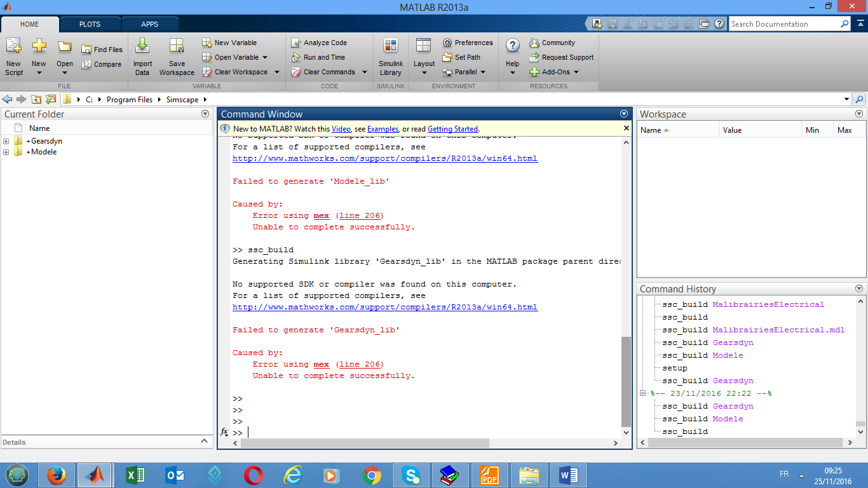Click the Command Window vertical scrollbar
Image resolution: width=868 pixels, height=488 pixels.
626,381
